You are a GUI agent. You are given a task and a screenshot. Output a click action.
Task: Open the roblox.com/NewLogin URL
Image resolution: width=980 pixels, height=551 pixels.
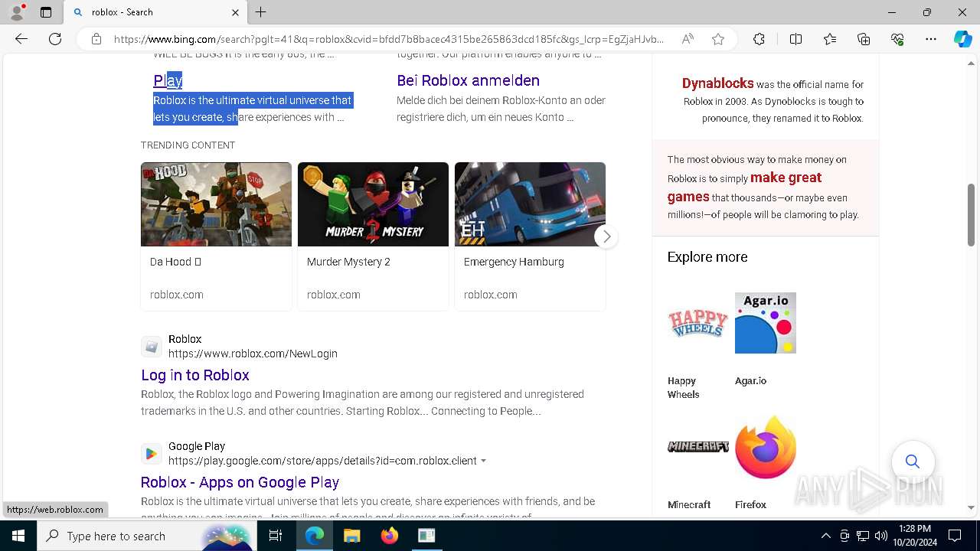(253, 354)
